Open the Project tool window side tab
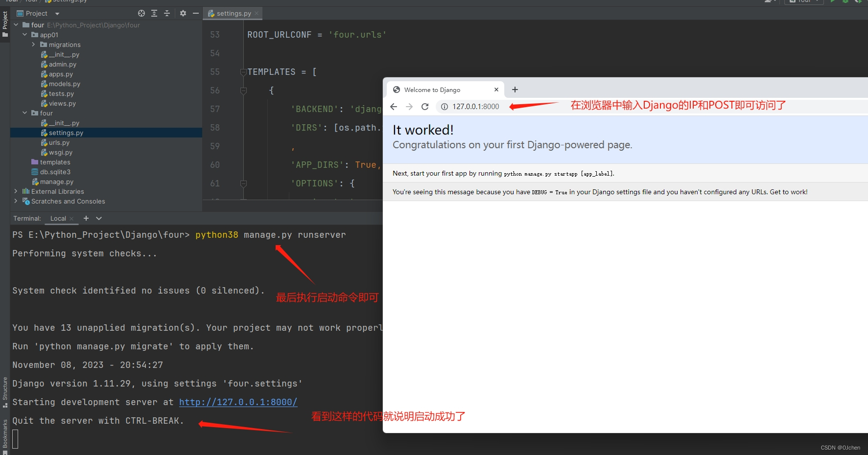Image resolution: width=868 pixels, height=455 pixels. pos(5,23)
